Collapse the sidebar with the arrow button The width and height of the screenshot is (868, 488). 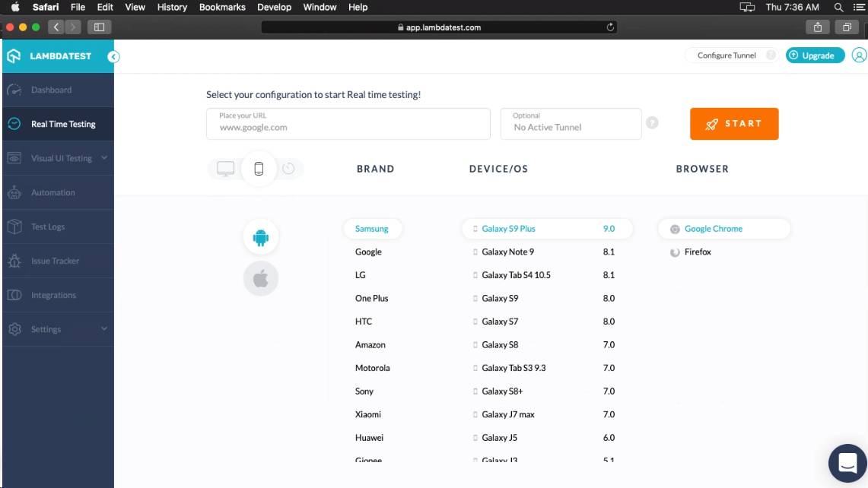pos(113,56)
